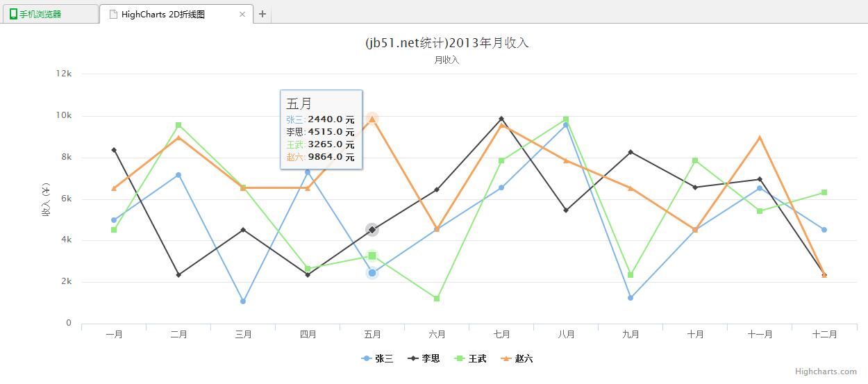868x384 pixels.
Task: Open the new tab plus button
Action: click(262, 14)
